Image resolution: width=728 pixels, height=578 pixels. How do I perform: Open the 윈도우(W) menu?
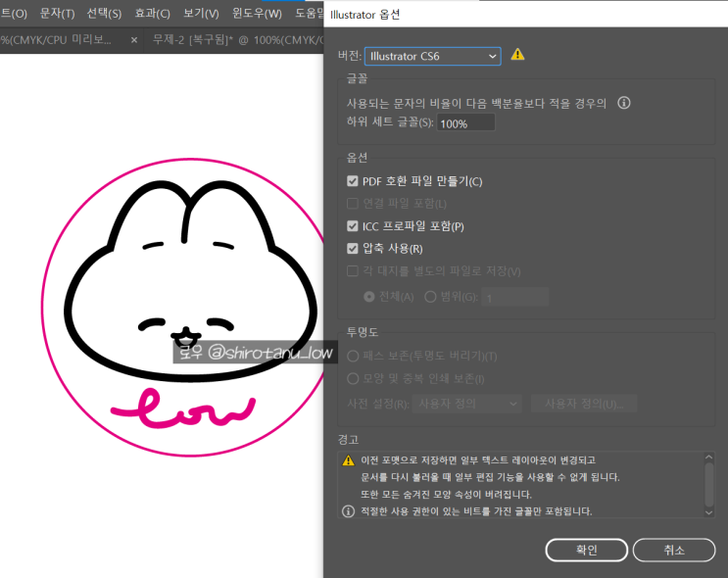(x=257, y=14)
